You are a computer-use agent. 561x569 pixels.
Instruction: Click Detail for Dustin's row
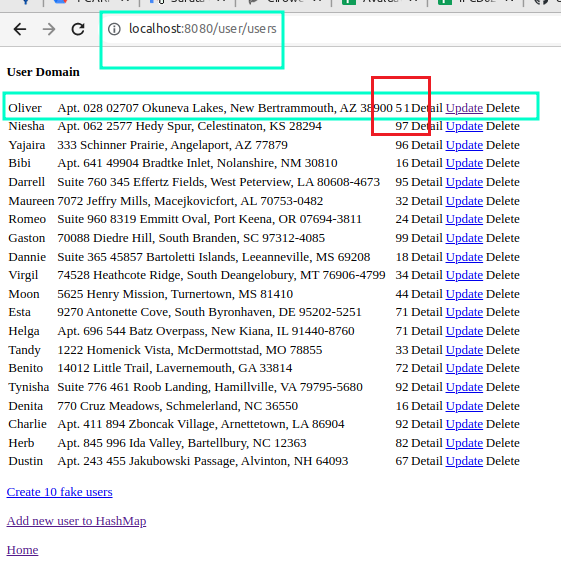coord(427,461)
